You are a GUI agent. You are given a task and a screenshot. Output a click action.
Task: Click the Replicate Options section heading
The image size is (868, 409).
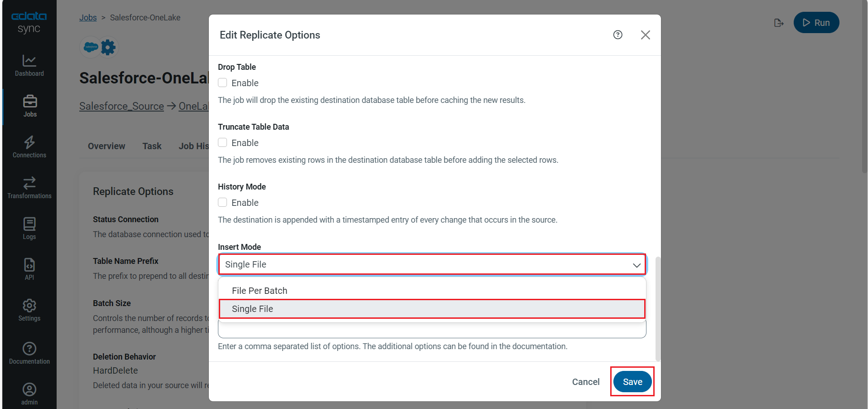[133, 191]
